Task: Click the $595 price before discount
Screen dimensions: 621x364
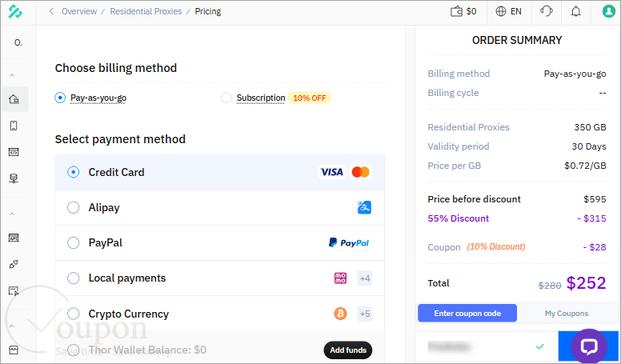Action: (x=595, y=199)
